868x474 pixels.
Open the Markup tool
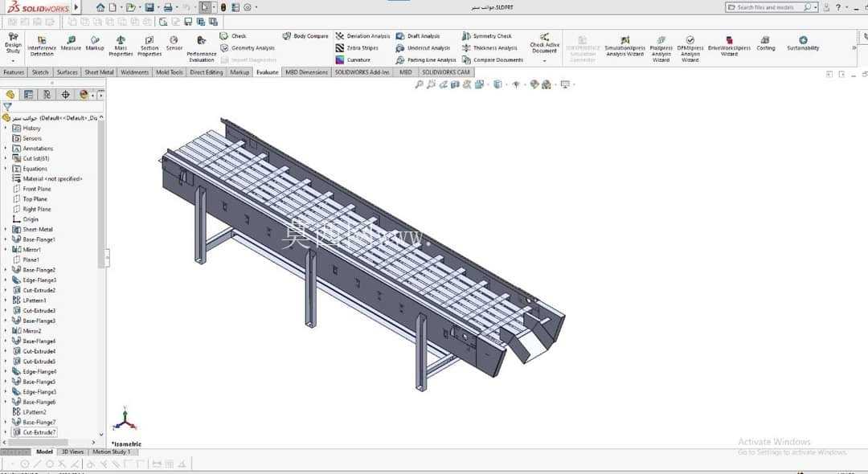[x=95, y=43]
